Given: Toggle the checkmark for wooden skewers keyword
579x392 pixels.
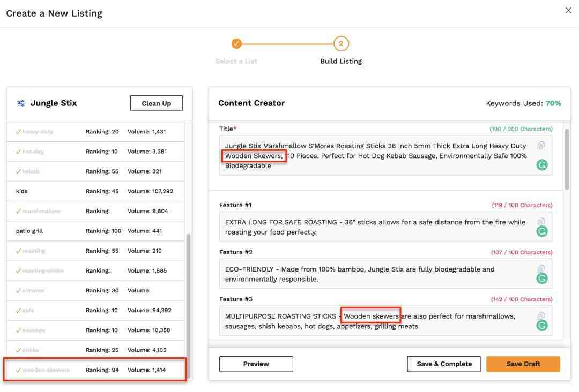Looking at the screenshot, I should 18,370.
